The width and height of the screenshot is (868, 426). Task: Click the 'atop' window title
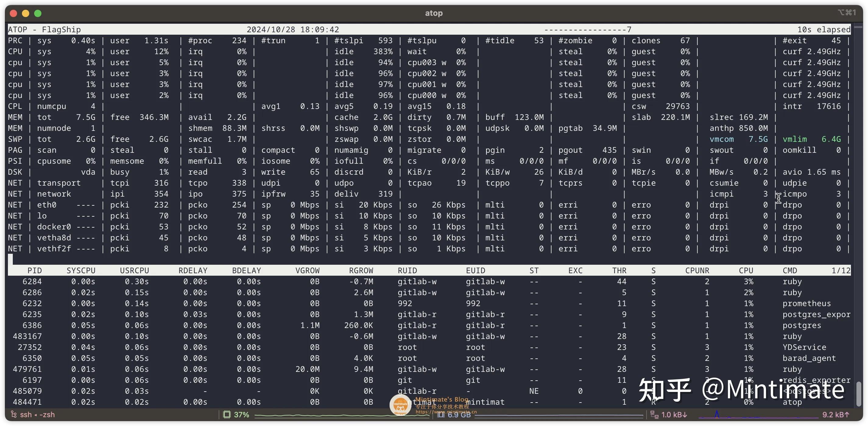click(x=434, y=13)
